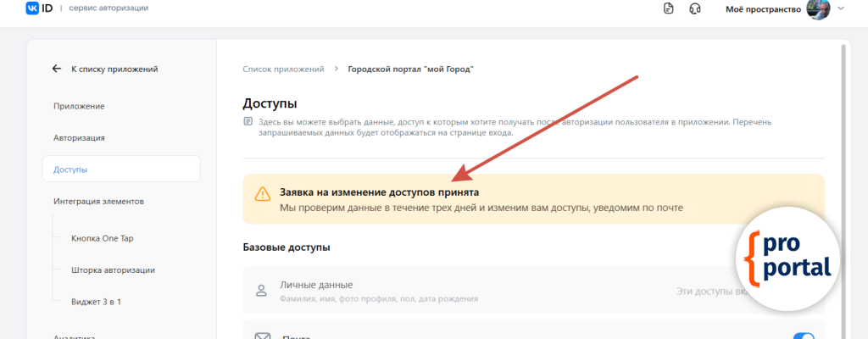
Task: Go to Авторизация in the sidebar
Action: click(x=79, y=137)
